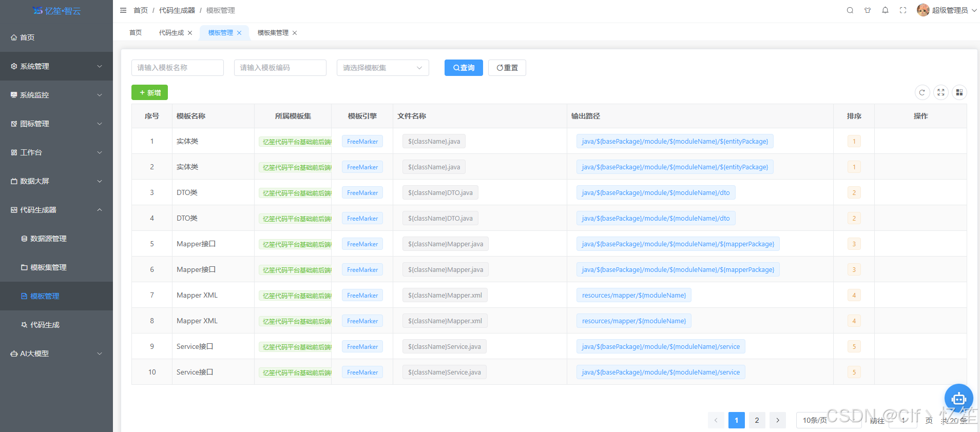Open the 10条/页 page size dropdown
This screenshot has width=980, height=432.
[829, 420]
